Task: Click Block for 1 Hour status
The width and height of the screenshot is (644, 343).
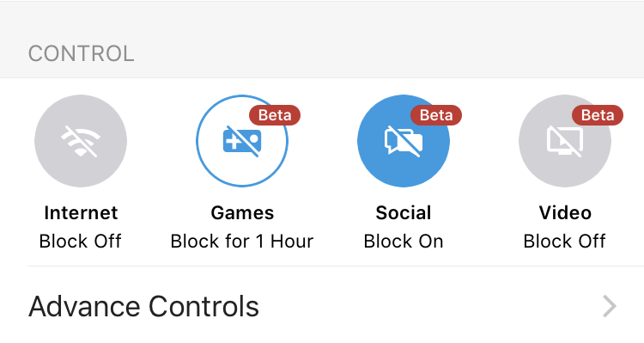Action: click(x=242, y=241)
